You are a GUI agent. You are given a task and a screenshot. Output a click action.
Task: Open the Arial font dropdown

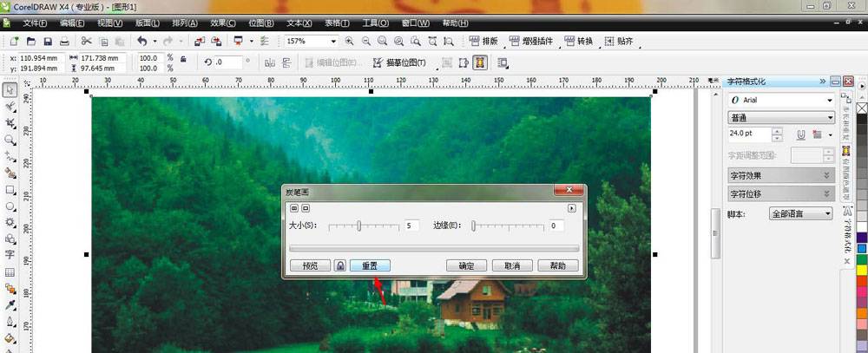coord(829,101)
